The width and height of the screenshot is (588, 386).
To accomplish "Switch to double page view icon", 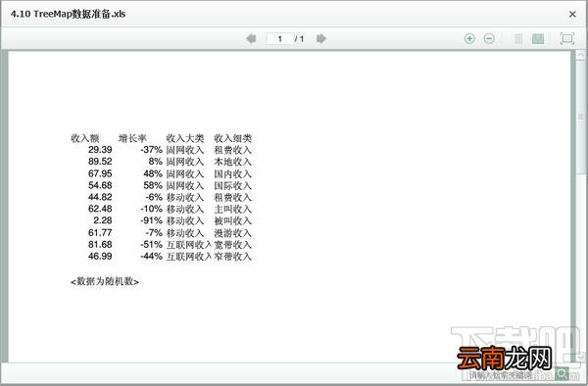I will (x=538, y=38).
